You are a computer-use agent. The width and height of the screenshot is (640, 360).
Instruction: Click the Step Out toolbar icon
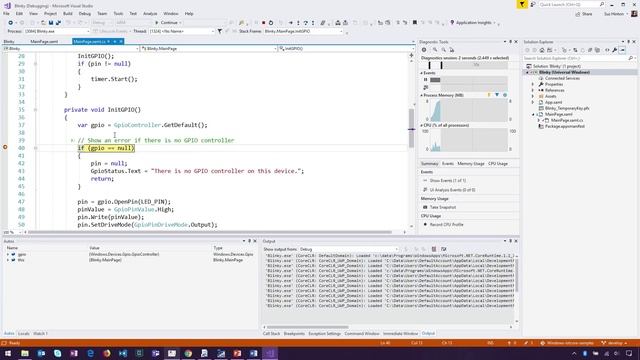click(313, 23)
